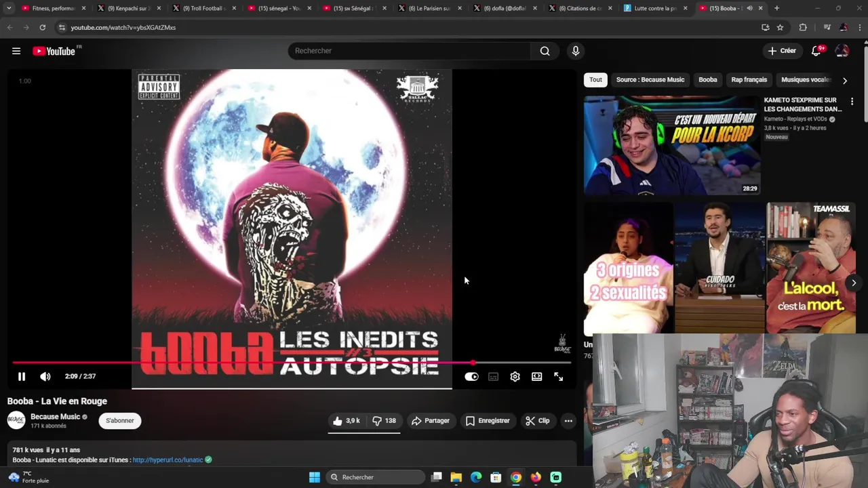Open the account avatar menu
The height and width of the screenshot is (488, 868).
click(842, 51)
